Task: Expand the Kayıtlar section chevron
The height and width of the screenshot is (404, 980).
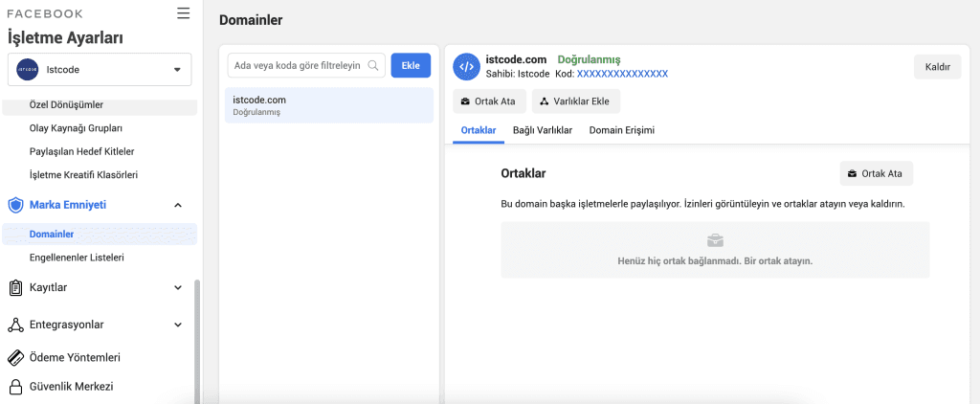Action: coord(178,287)
